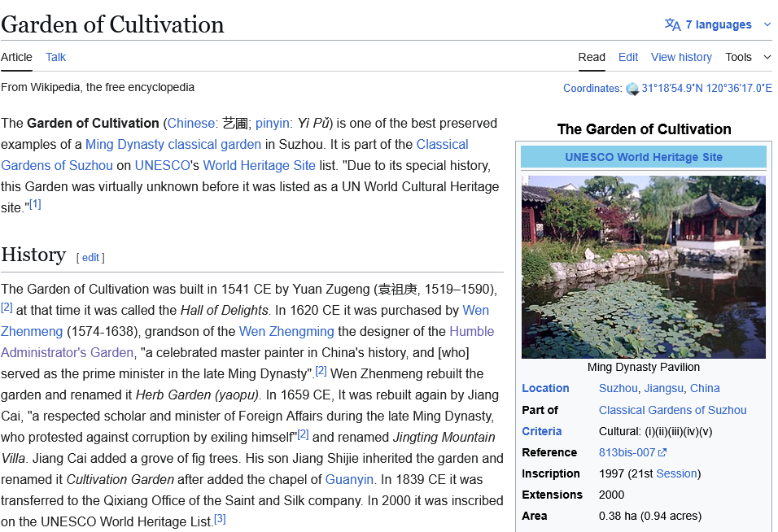Switch to the Article tab
778x532 pixels.
[16, 57]
